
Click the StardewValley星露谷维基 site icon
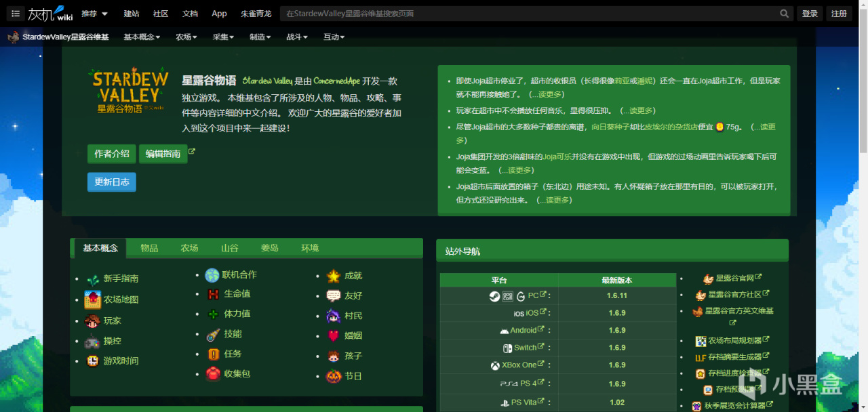(x=14, y=37)
